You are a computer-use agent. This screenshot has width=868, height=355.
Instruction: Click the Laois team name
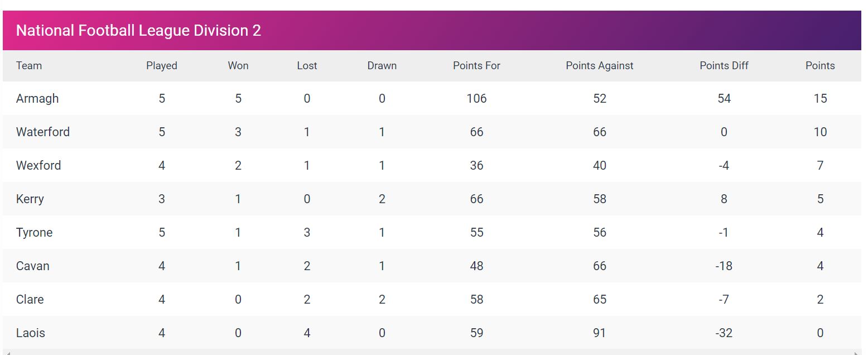pyautogui.click(x=31, y=333)
